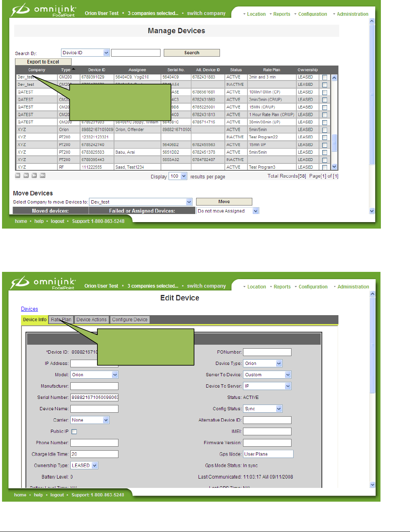Go to previous page of device results
Screen dimensions: 410x532
pos(26,176)
